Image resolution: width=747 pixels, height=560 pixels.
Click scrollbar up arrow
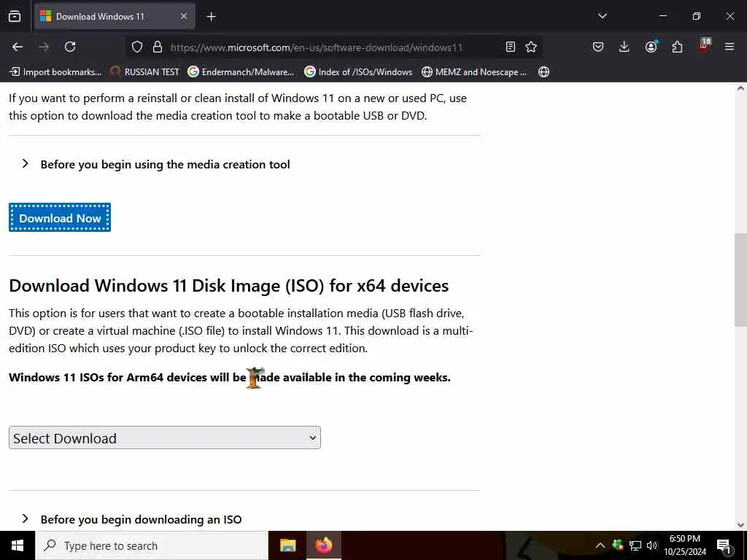point(740,88)
